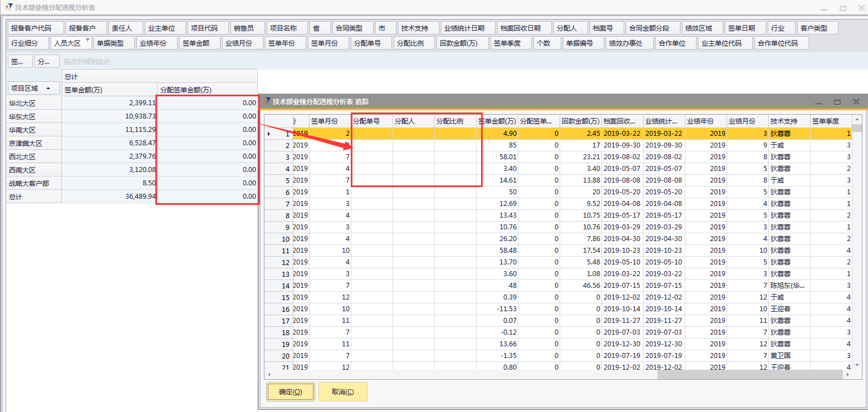Click filter icon on 人员大区 field
The height and width of the screenshot is (412, 868).
[x=87, y=40]
